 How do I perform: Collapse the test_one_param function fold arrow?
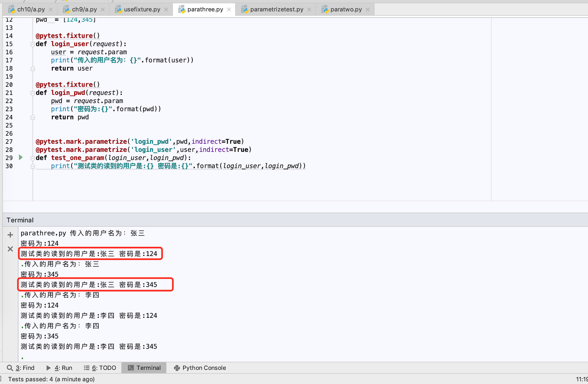33,158
